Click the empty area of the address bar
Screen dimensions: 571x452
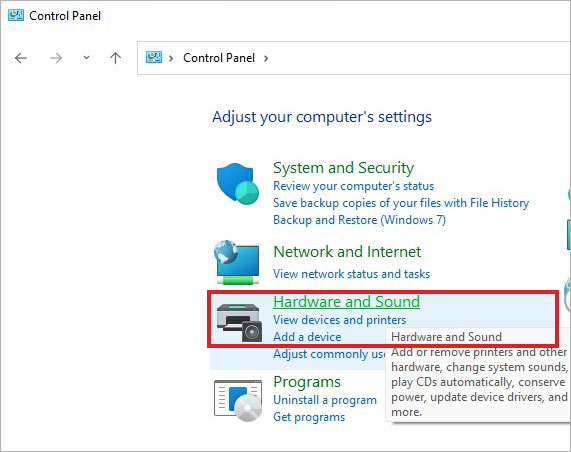419,58
